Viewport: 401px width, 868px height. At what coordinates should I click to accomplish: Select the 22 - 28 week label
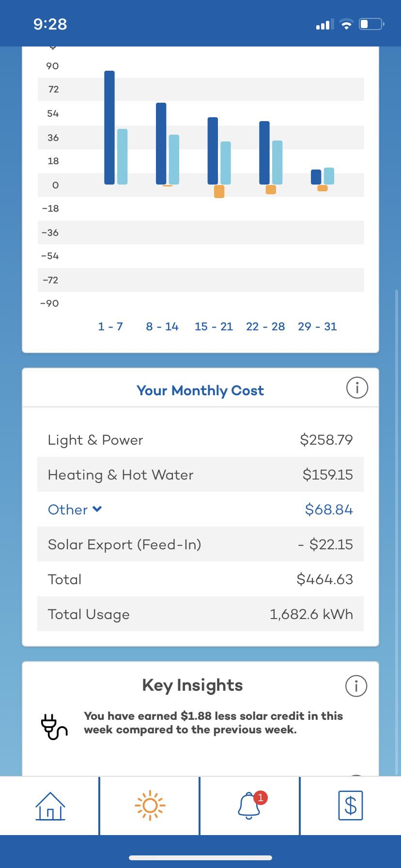(265, 326)
